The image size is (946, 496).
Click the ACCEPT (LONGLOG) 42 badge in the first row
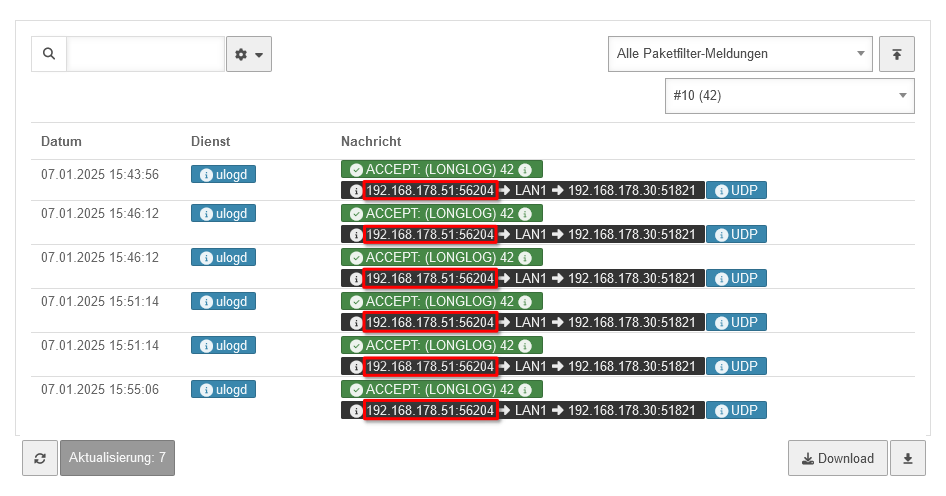[x=441, y=170]
